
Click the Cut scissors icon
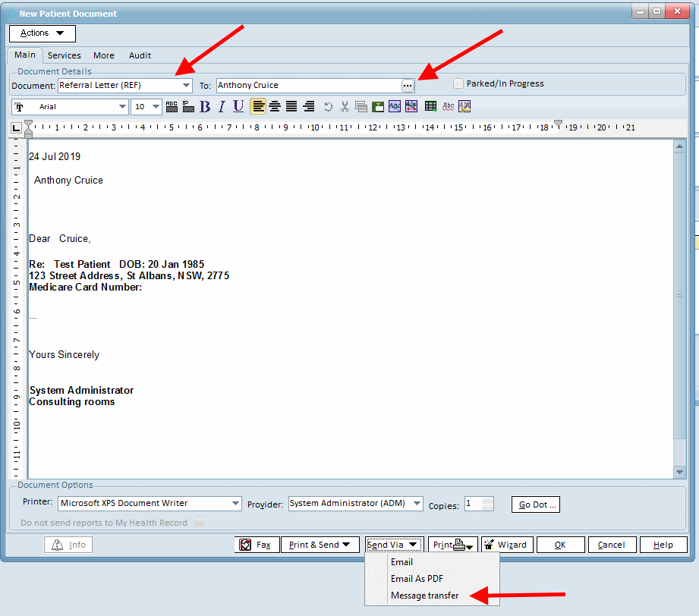click(345, 106)
